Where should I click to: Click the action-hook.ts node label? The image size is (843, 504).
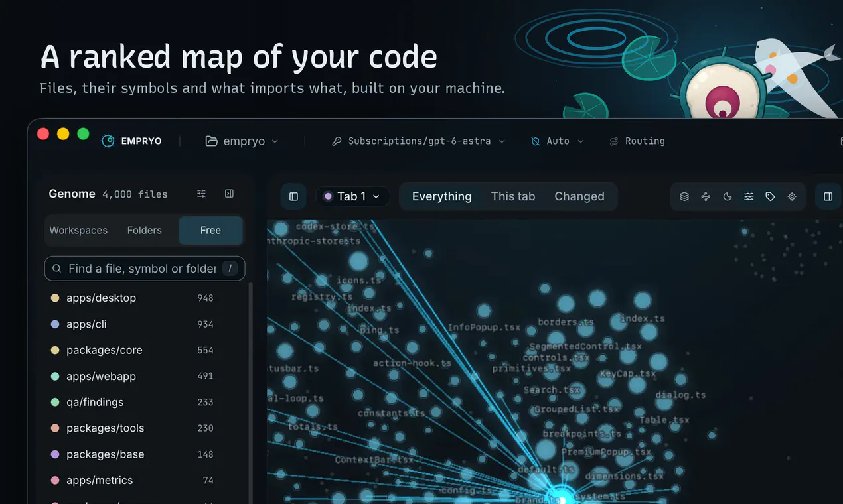(412, 363)
